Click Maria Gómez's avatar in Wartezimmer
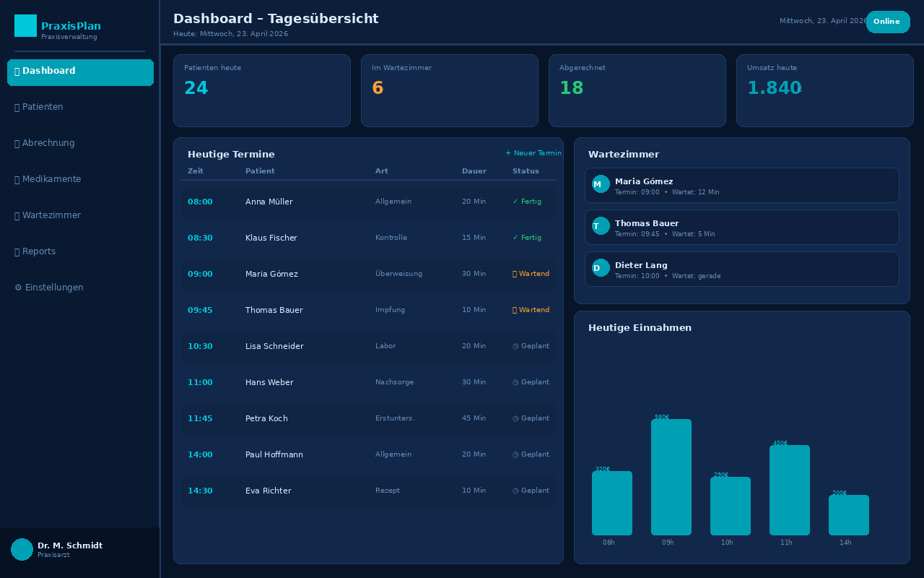This screenshot has width=924, height=578. [x=599, y=184]
